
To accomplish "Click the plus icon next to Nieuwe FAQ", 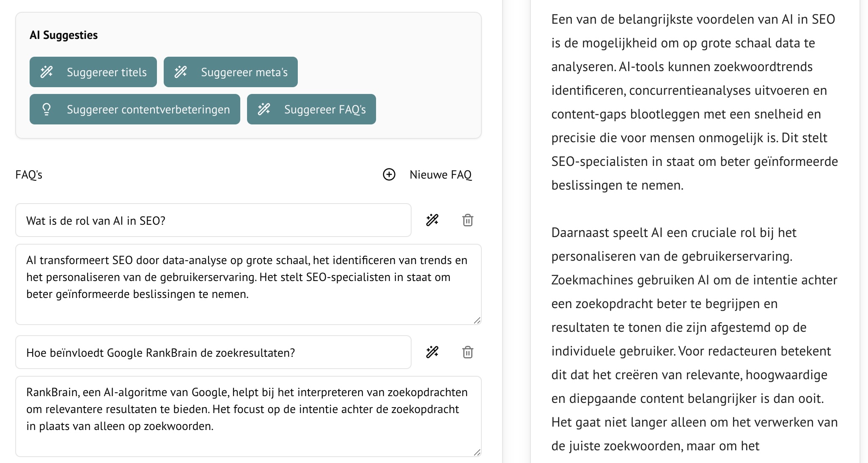I will 389,174.
